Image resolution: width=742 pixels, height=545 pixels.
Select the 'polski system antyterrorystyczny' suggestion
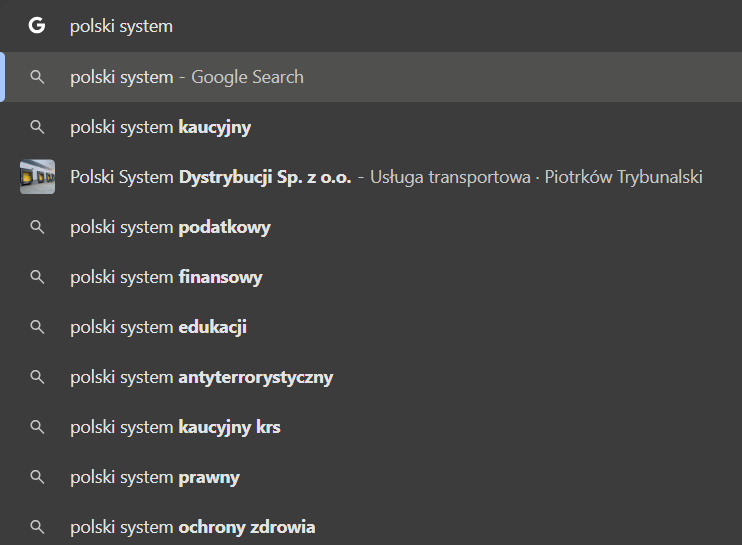[x=201, y=377]
